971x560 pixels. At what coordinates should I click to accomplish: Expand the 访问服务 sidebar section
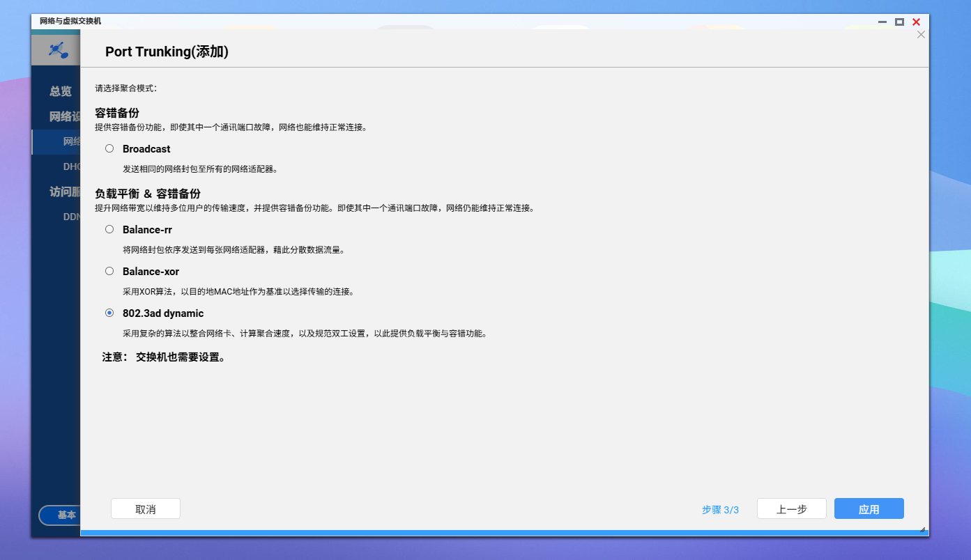pos(65,192)
